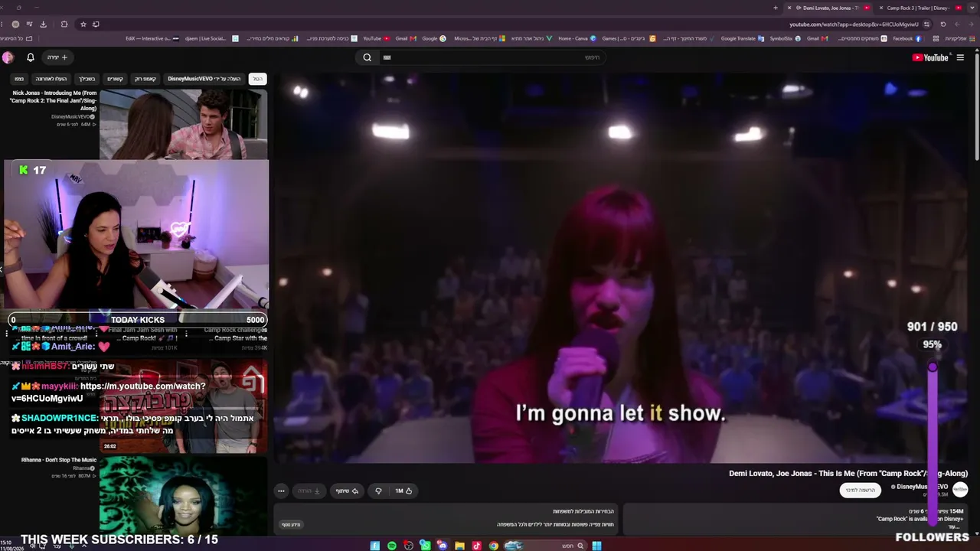Image resolution: width=980 pixels, height=551 pixels.
Task: Like the video with thumbs-up 1M
Action: point(403,491)
